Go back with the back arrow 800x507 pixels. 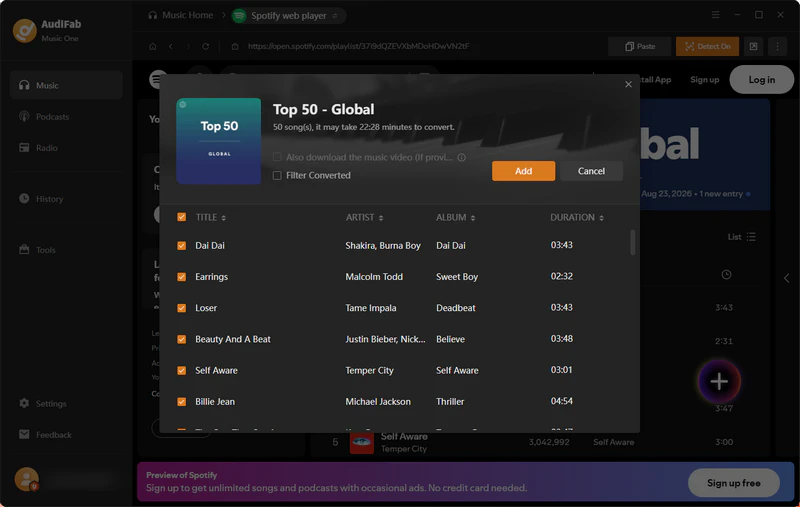(170, 46)
